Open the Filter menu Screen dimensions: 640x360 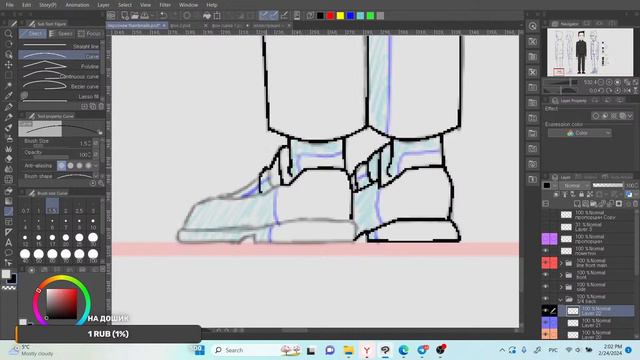click(x=165, y=5)
